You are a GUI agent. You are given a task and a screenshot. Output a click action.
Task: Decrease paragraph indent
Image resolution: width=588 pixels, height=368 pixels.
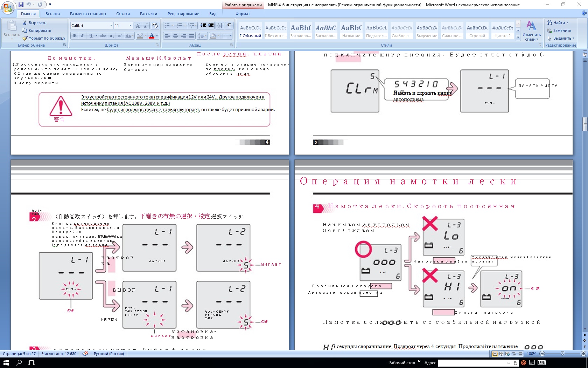pyautogui.click(x=203, y=26)
